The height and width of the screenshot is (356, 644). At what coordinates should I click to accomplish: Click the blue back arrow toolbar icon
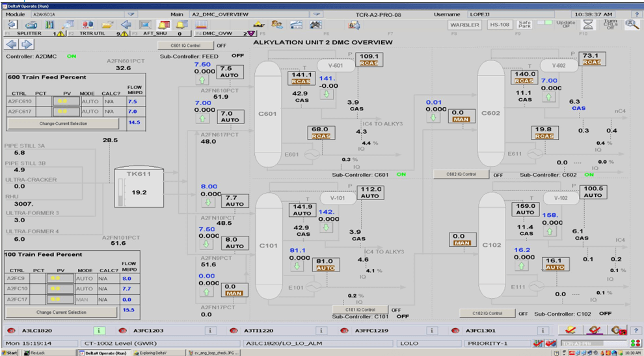(x=126, y=25)
